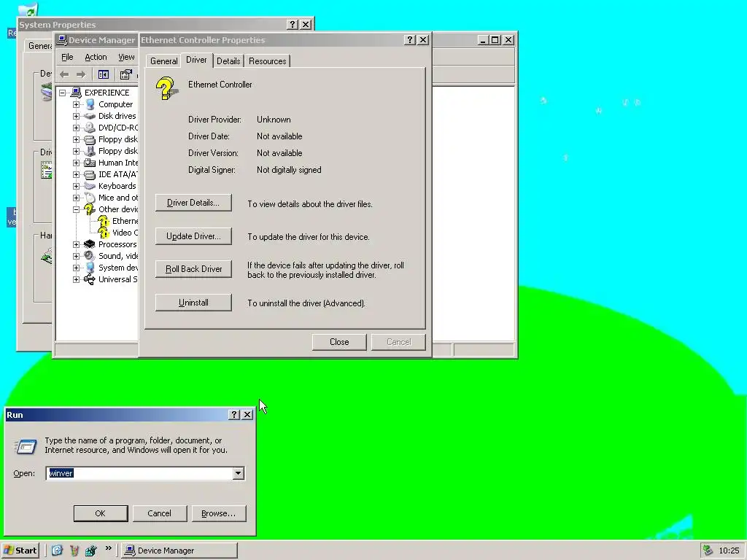
Task: Click the Properties toolbar icon in Device Manager
Action: click(x=125, y=74)
